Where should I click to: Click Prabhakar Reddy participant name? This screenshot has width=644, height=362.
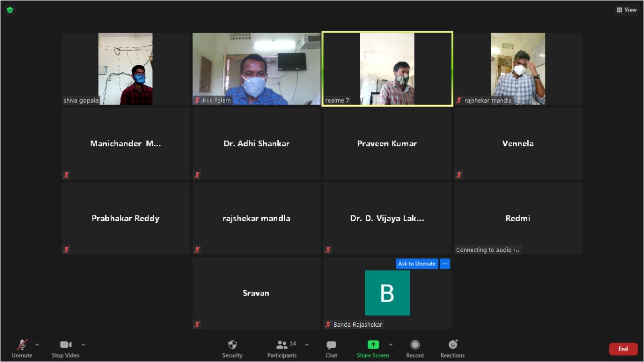tap(126, 218)
